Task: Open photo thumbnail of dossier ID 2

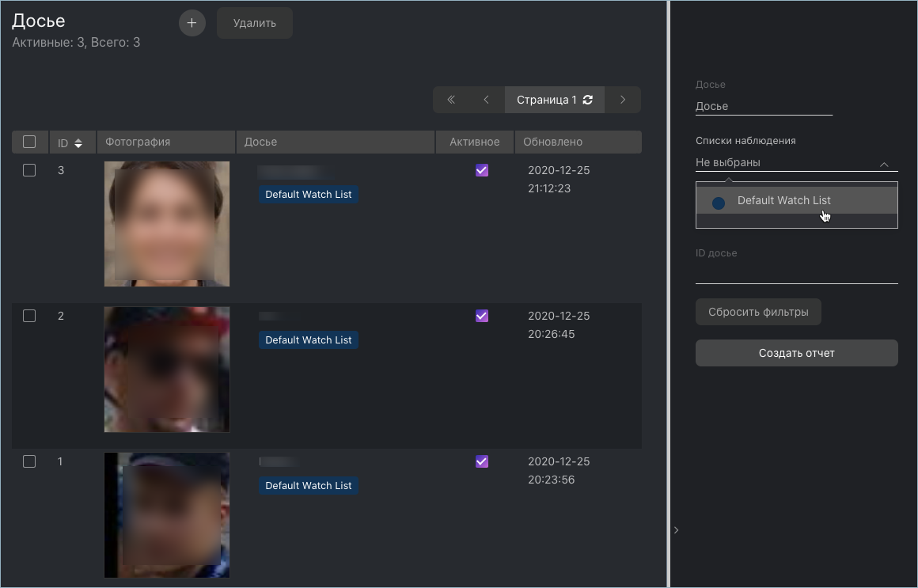Action: click(167, 370)
